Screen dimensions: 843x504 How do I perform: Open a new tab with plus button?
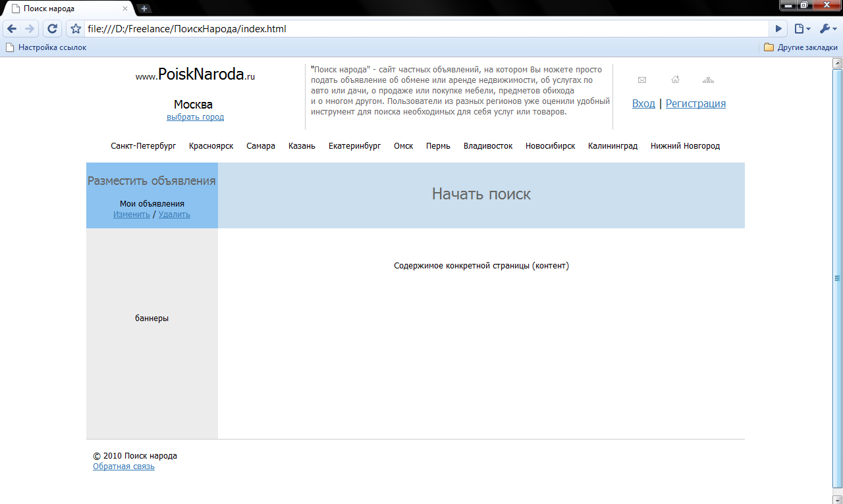pyautogui.click(x=144, y=9)
